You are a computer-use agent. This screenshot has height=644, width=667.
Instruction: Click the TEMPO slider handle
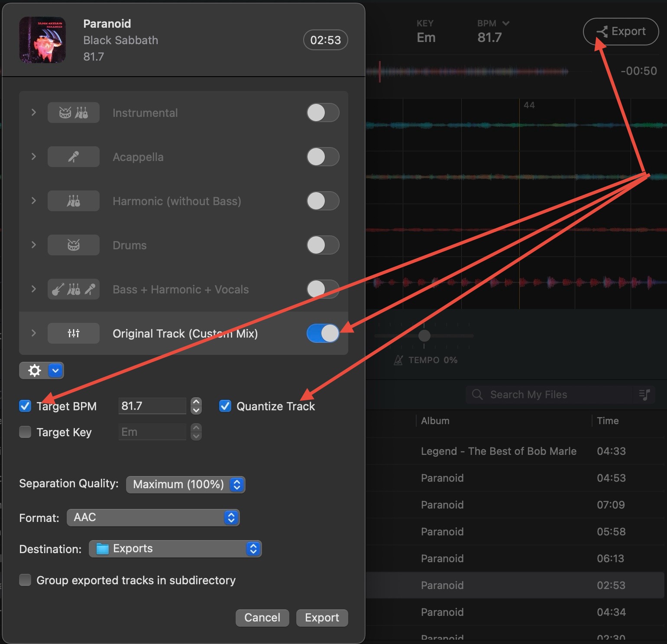pos(424,335)
